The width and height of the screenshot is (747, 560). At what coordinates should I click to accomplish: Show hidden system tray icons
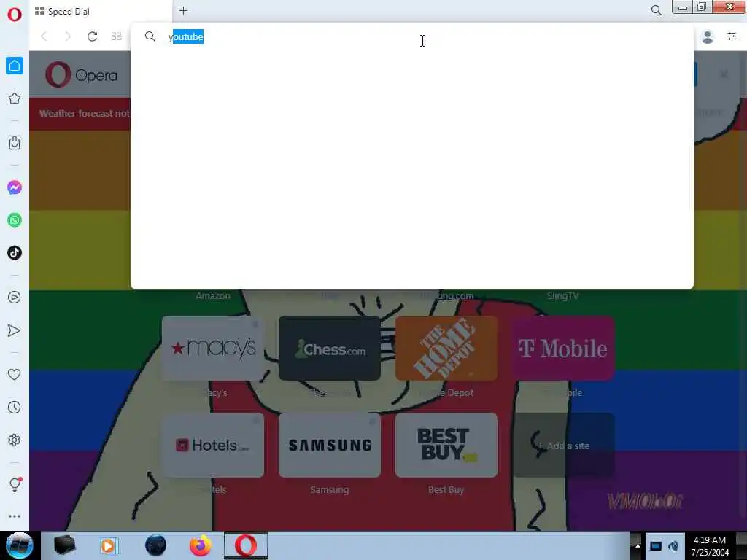point(638,545)
